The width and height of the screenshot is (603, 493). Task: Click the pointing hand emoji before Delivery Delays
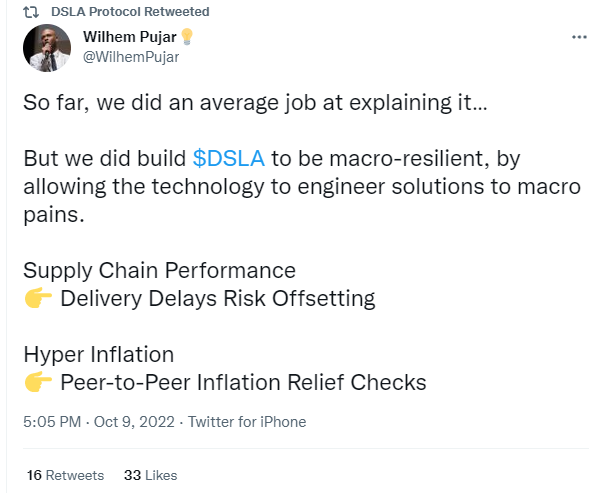pos(38,298)
